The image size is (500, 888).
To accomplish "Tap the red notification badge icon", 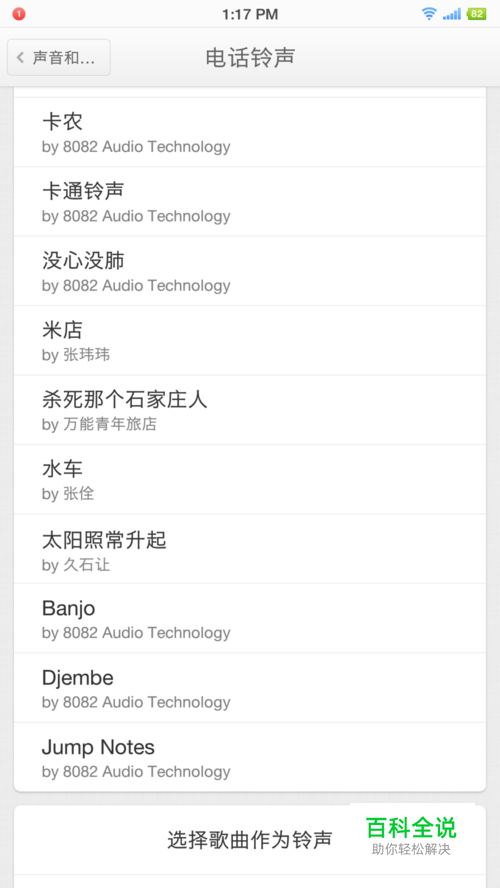I will click(x=19, y=14).
